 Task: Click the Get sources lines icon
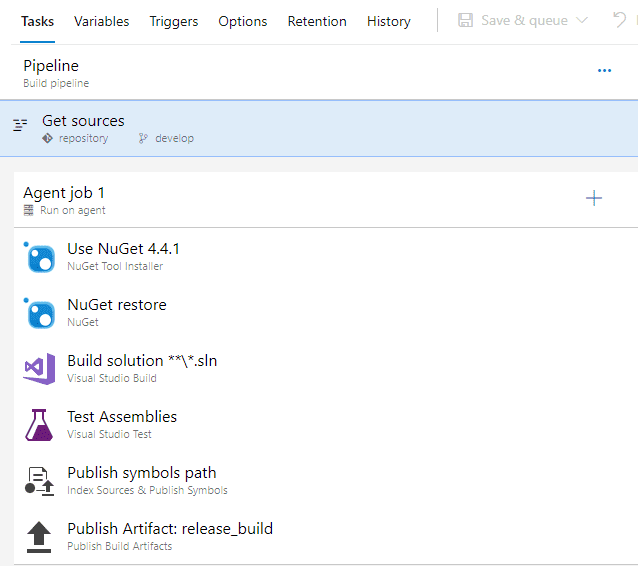(20, 125)
